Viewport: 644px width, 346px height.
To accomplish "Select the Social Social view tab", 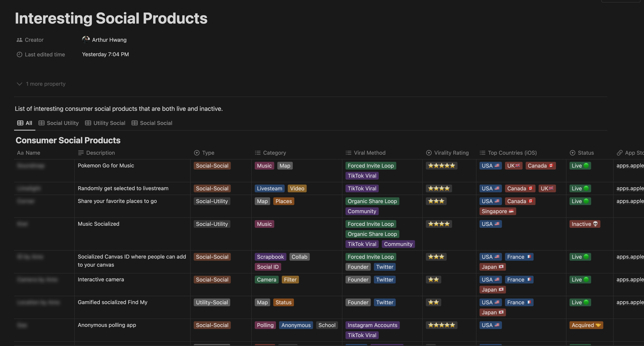I will (152, 123).
